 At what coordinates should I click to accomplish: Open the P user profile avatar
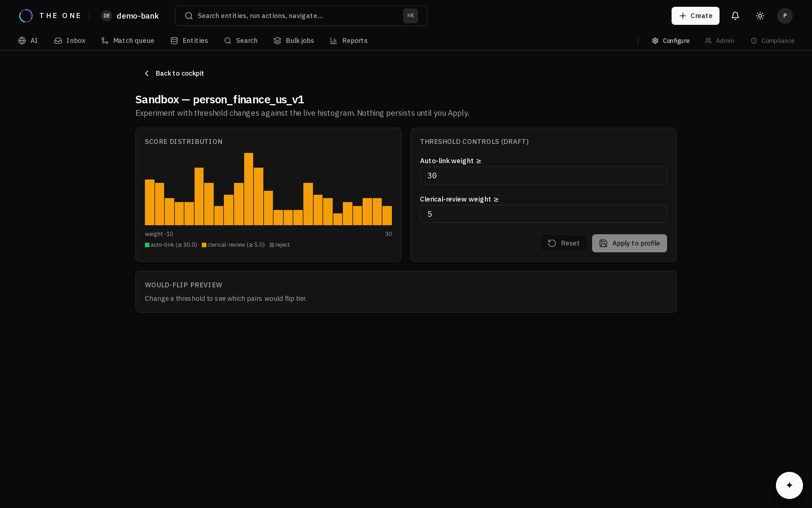[x=785, y=16]
